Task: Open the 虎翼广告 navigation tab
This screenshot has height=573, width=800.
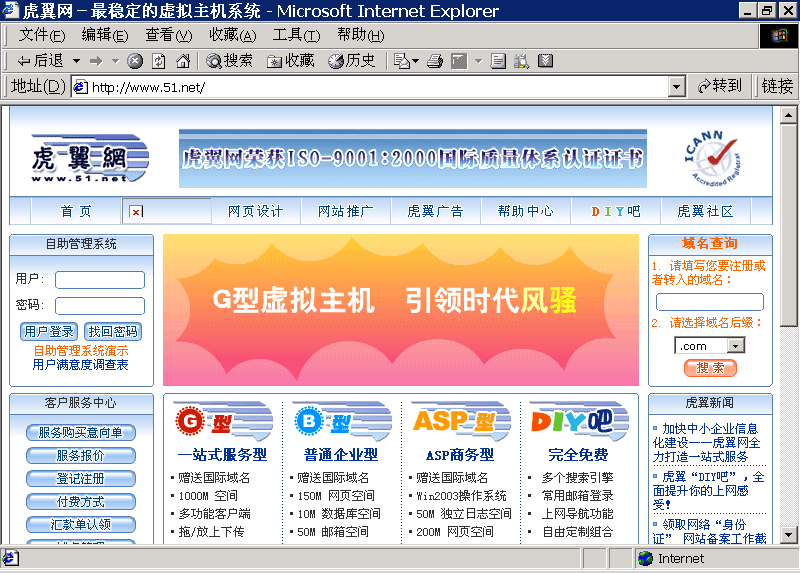Action: click(435, 211)
